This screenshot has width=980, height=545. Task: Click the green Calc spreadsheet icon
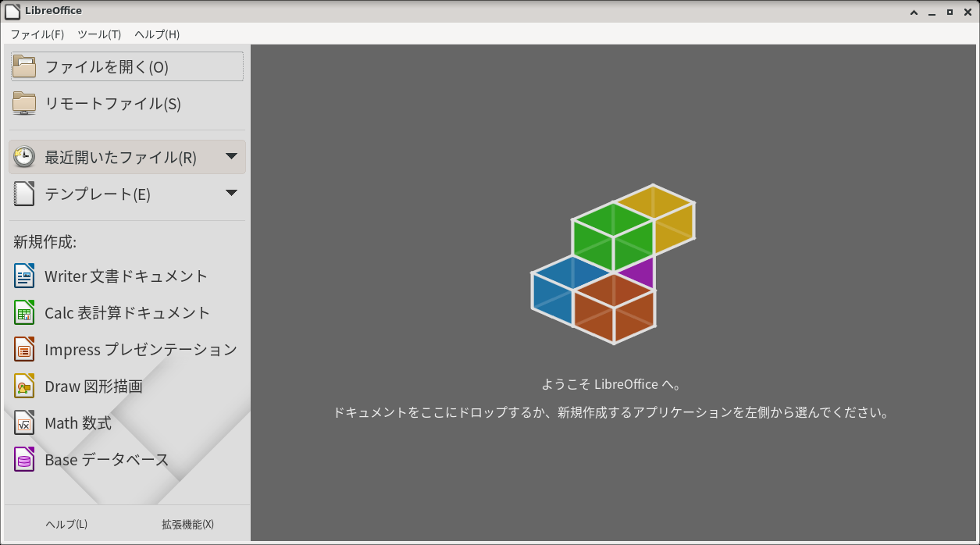pos(24,312)
